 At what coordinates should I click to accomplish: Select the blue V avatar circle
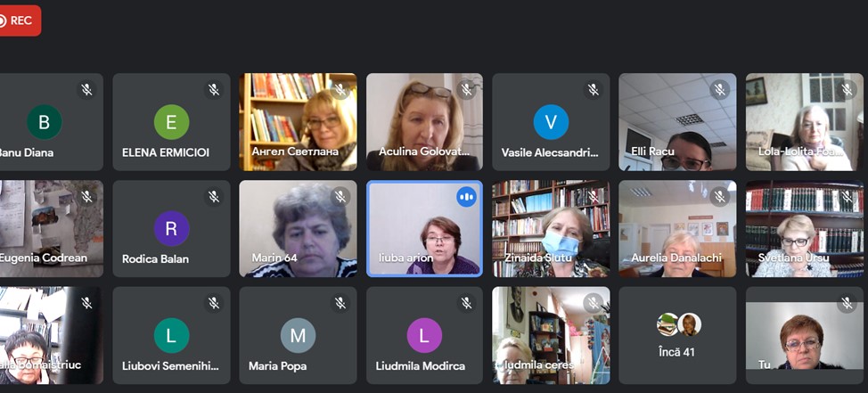click(551, 122)
